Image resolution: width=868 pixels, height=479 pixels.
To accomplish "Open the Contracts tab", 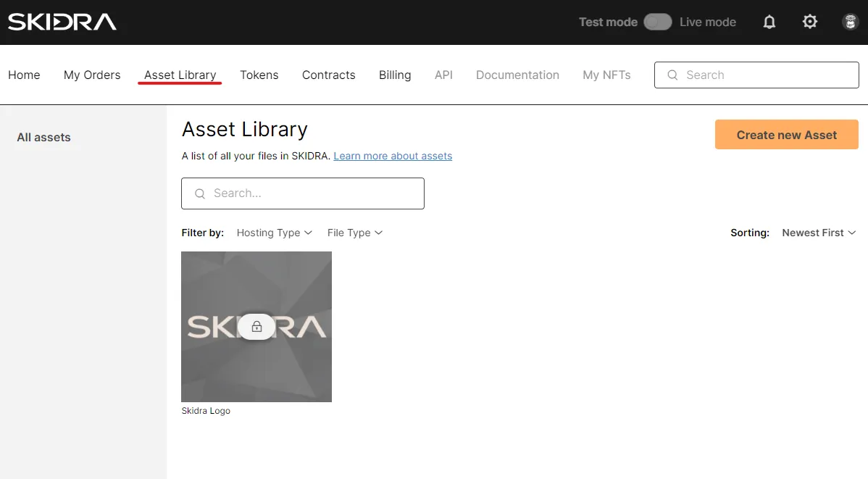I will coord(328,75).
